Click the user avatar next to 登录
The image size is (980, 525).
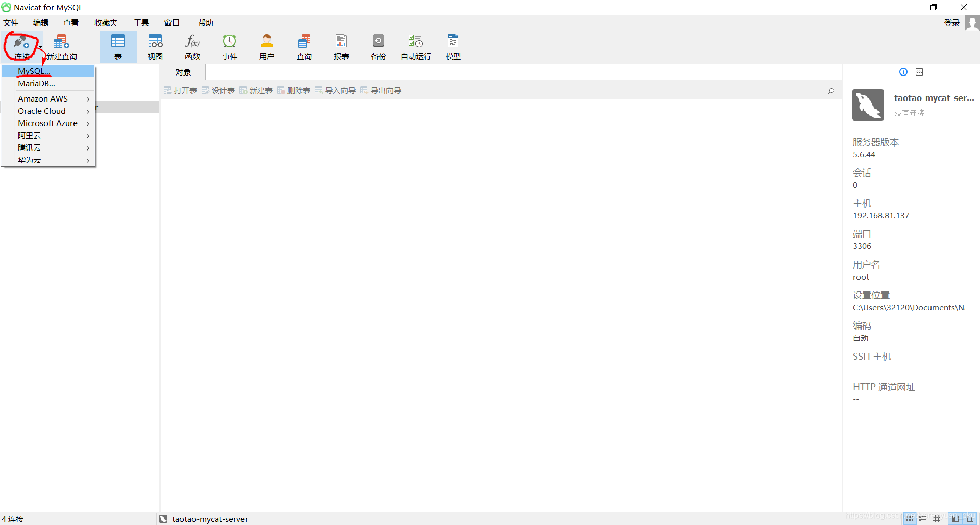pos(972,23)
